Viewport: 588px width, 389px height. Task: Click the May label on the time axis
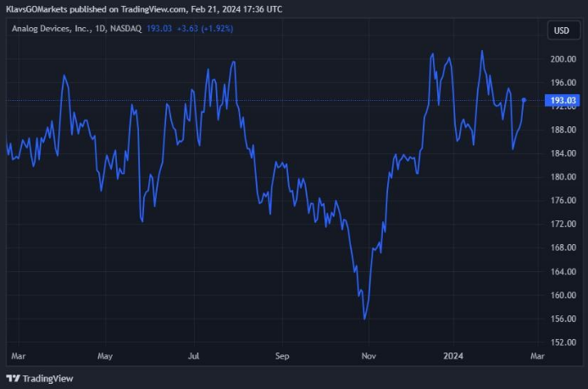[x=105, y=357]
